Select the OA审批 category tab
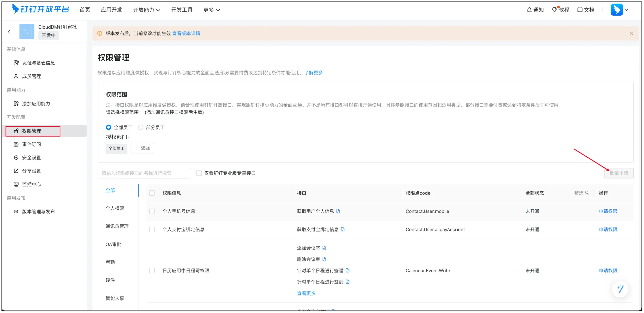This screenshot has height=313, width=644. point(114,244)
